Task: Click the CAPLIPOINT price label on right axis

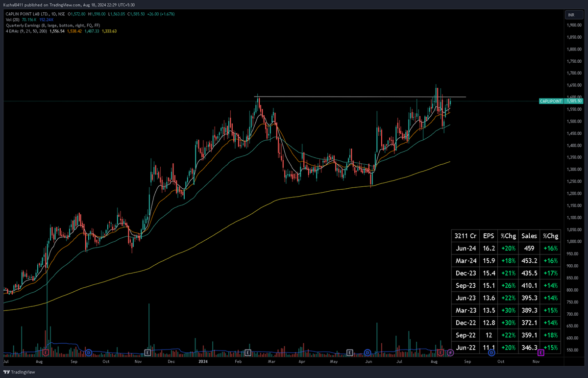Action: pyautogui.click(x=551, y=101)
